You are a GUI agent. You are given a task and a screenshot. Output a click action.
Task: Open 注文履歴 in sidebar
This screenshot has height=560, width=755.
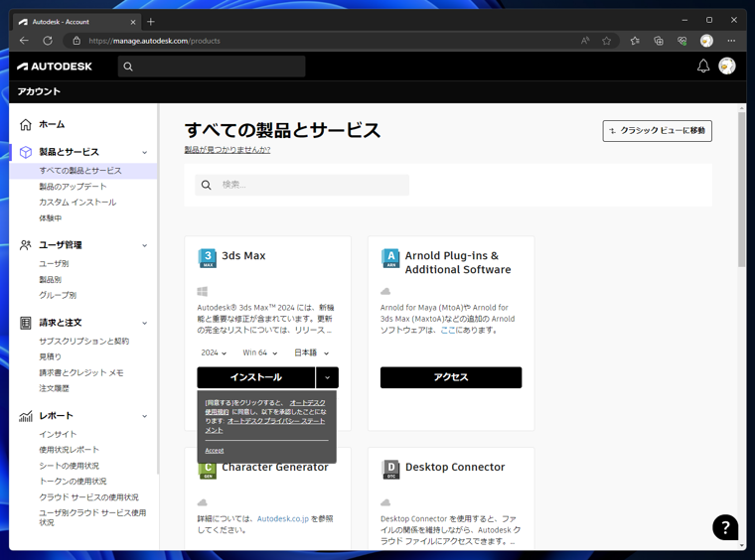coord(54,389)
